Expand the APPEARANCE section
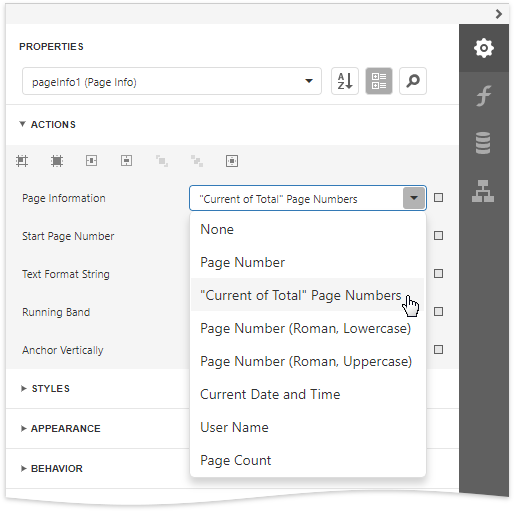The image size is (514, 511). (60, 429)
